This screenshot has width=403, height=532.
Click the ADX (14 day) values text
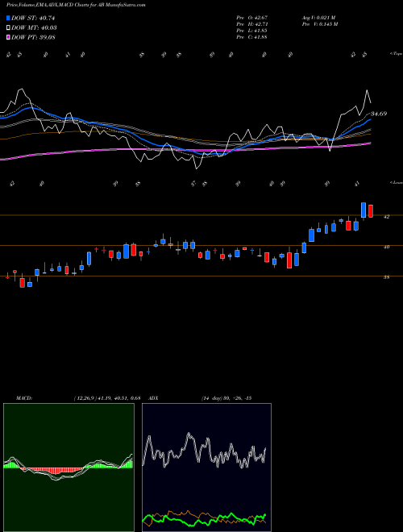point(226,398)
